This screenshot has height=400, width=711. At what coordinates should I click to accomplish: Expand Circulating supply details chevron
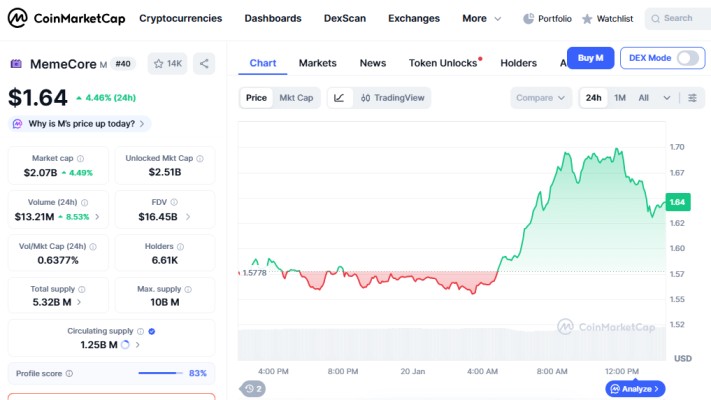[137, 345]
